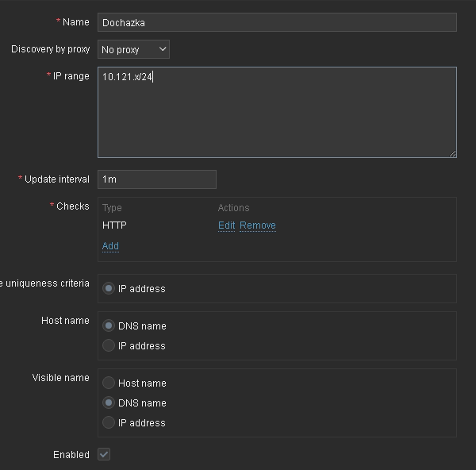Click the Actions column header in Checks
This screenshot has width=476, height=470.
click(233, 208)
